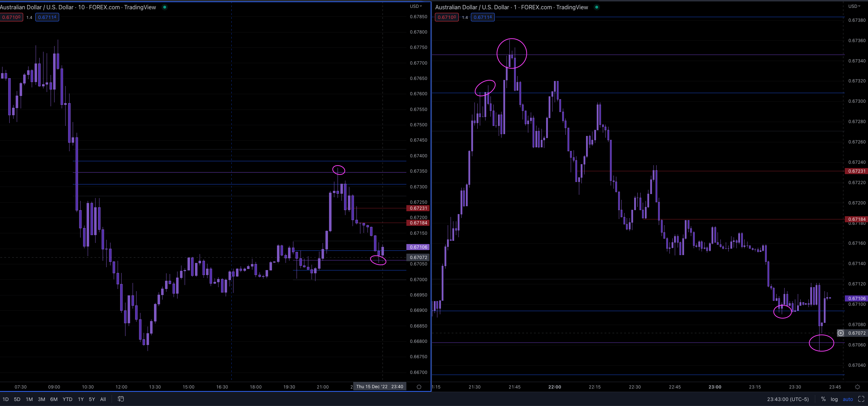
Task: Toggle auto scaling with the auto control
Action: [x=847, y=399]
